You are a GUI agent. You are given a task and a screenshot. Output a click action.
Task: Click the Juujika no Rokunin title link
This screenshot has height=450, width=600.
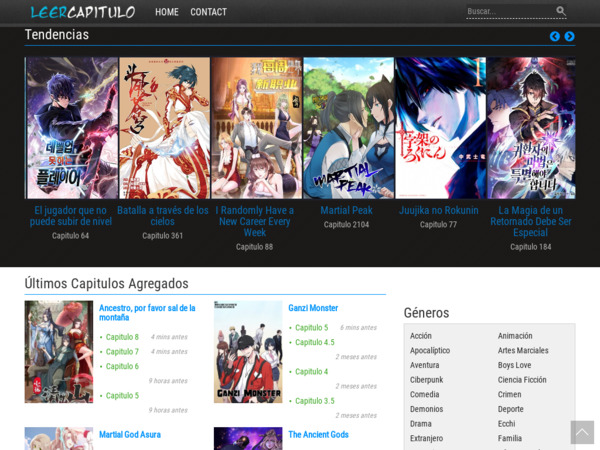pos(439,210)
